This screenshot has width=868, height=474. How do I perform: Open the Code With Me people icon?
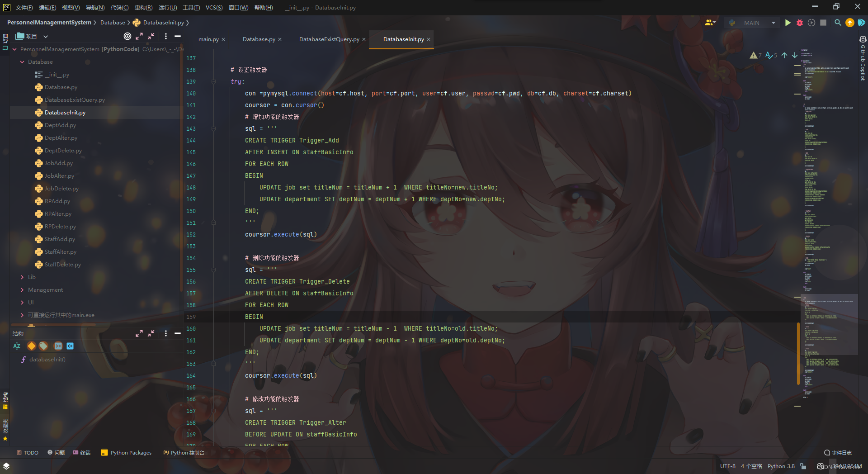click(710, 23)
